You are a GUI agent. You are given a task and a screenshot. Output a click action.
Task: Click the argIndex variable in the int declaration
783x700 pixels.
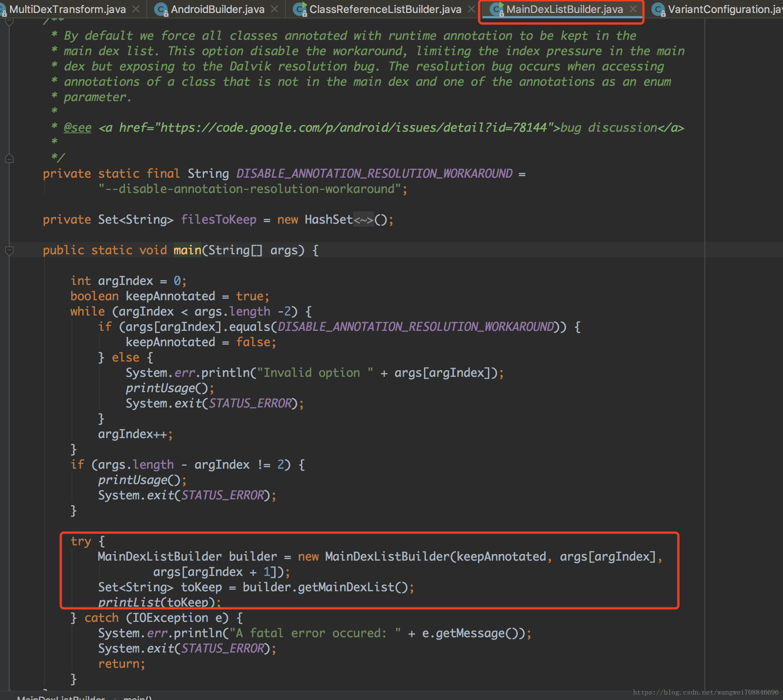pos(125,281)
